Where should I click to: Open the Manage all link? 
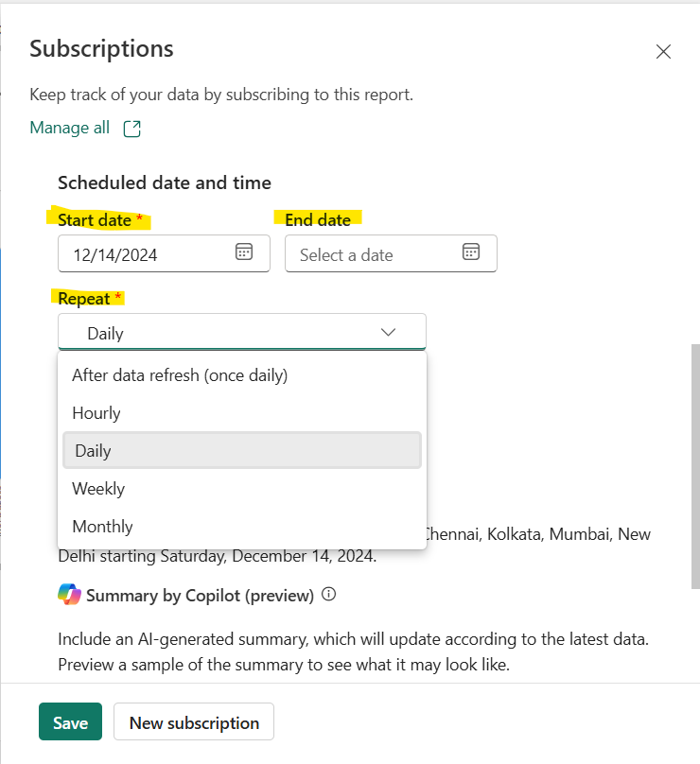[x=71, y=127]
